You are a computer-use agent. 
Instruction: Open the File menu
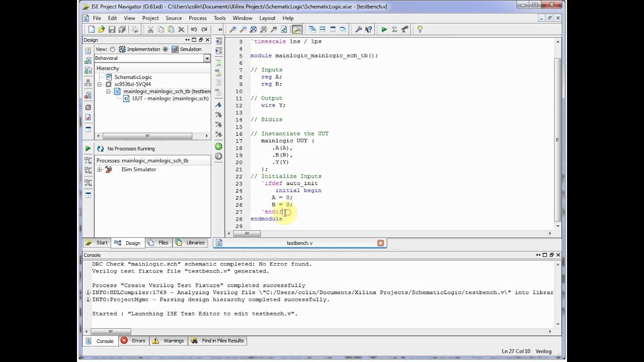97,18
